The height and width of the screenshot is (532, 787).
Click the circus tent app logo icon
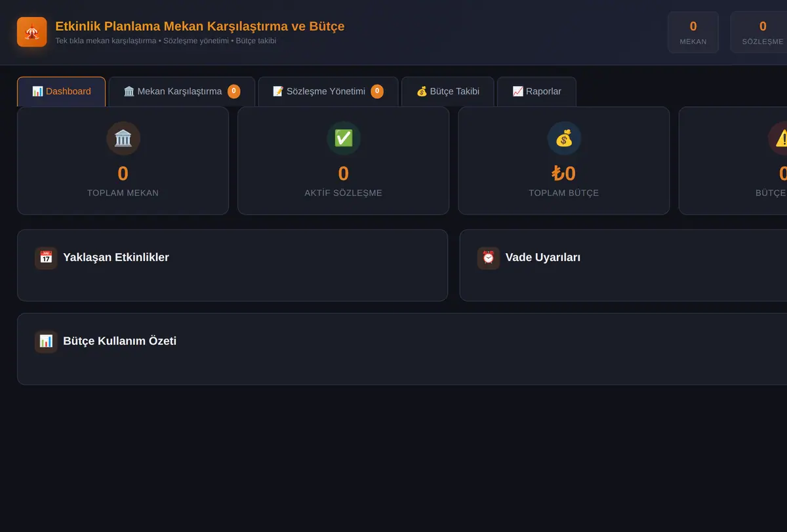coord(32,32)
